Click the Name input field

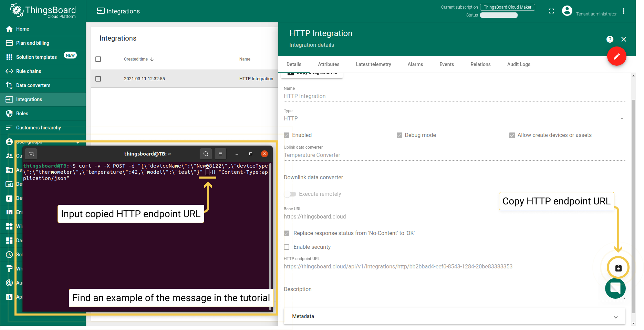point(454,96)
